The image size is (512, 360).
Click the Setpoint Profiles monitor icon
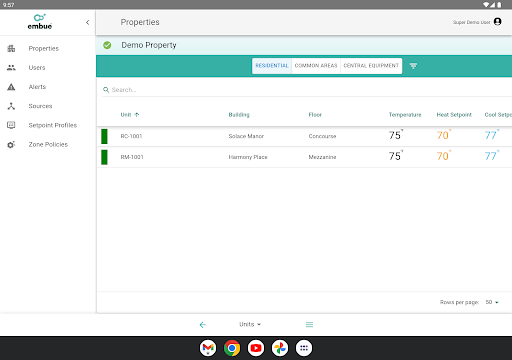11,125
